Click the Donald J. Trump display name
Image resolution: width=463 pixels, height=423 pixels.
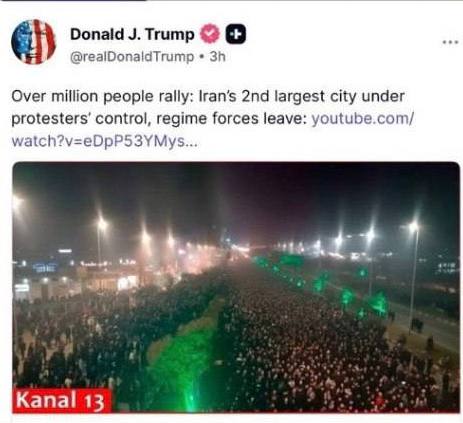coord(132,34)
